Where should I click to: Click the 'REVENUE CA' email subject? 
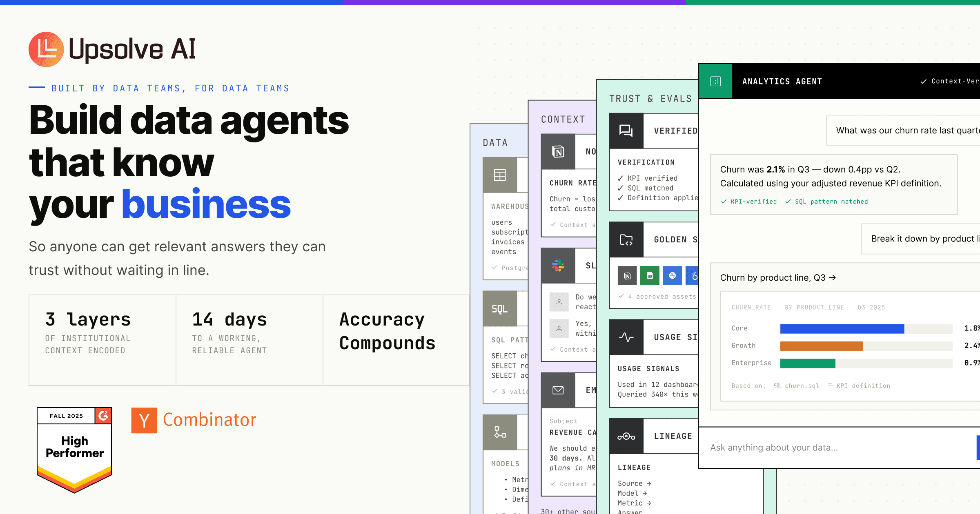click(573, 432)
